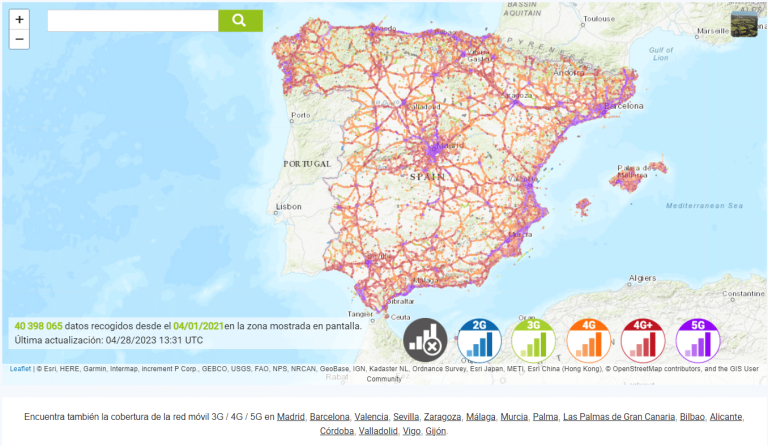Open the Leaflet attribution link
768x446 pixels.
point(20,369)
